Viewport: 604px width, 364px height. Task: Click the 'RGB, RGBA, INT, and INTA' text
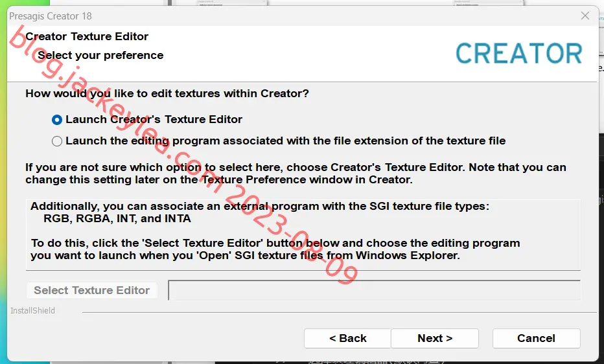(117, 218)
